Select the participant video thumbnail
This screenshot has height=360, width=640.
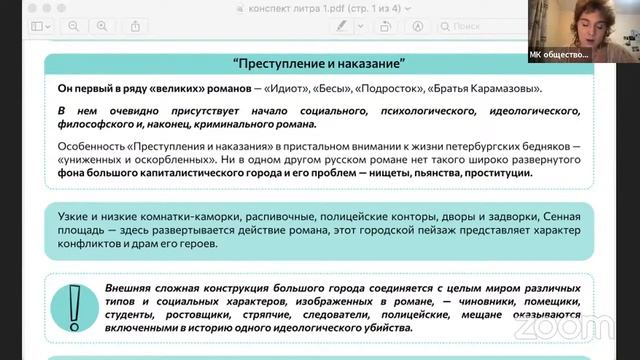coord(584,31)
